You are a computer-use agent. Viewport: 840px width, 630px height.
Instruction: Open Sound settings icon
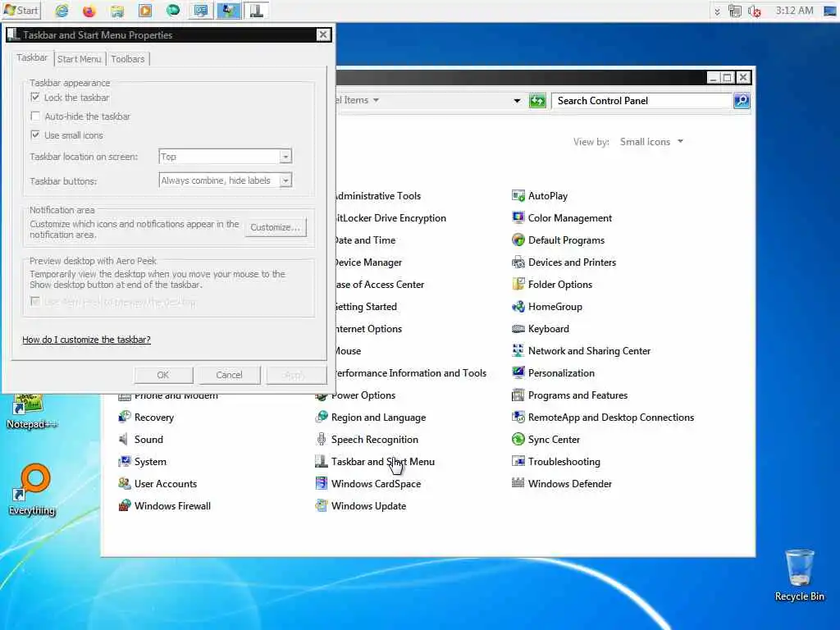[125, 440]
